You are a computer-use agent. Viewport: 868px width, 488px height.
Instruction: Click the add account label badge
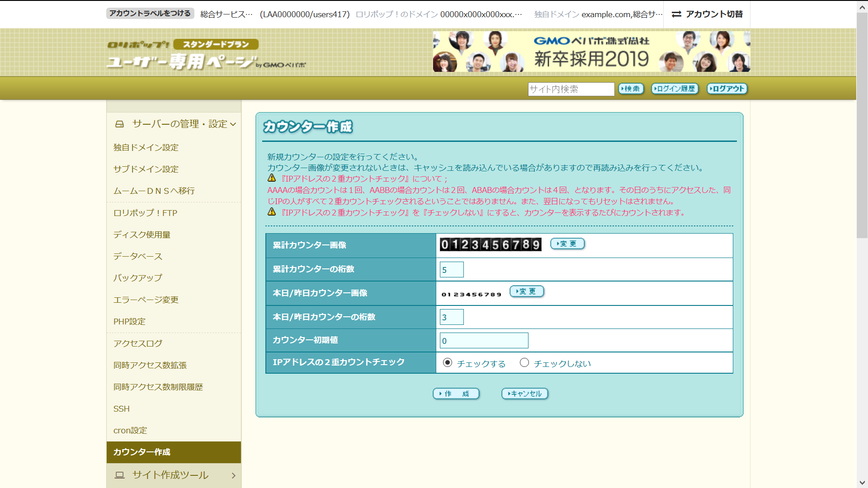150,14
